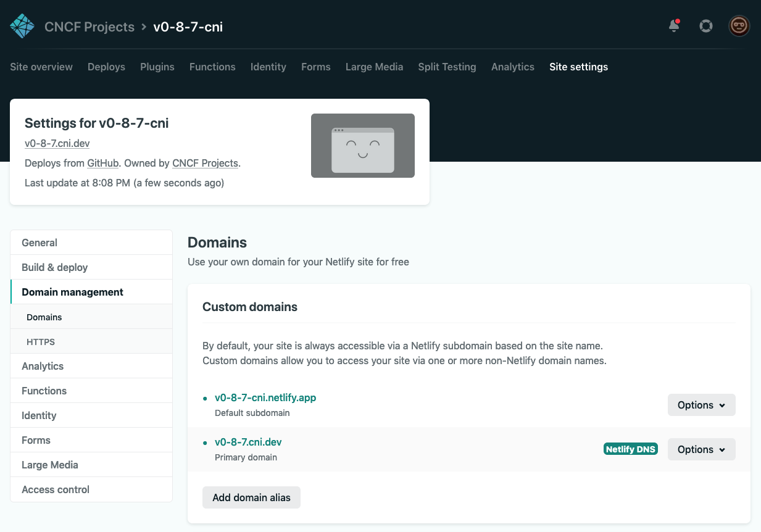
Task: Expand Options for netlify.app default subdomain
Action: 702,405
